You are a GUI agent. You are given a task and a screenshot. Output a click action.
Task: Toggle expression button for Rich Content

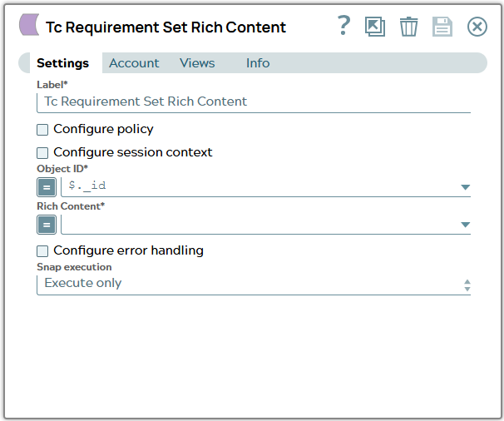pos(47,225)
